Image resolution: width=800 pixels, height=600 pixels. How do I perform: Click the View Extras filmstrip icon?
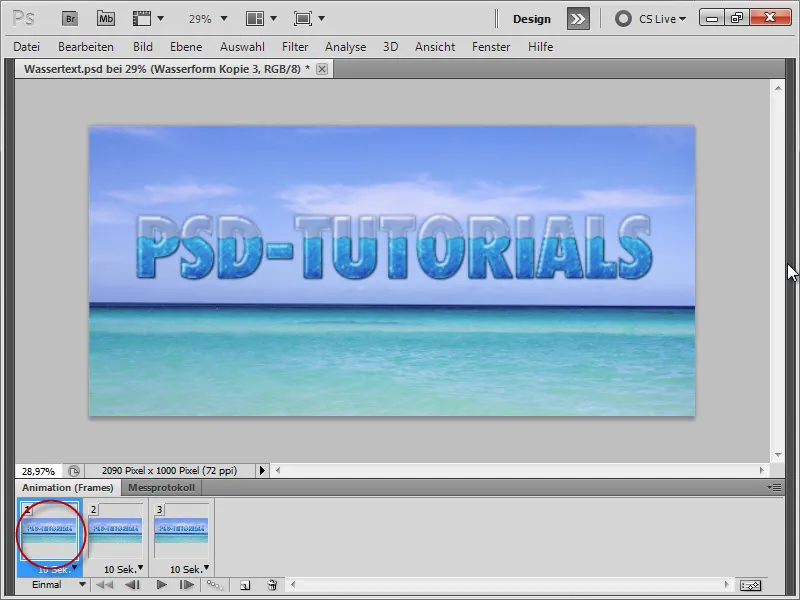[142, 19]
